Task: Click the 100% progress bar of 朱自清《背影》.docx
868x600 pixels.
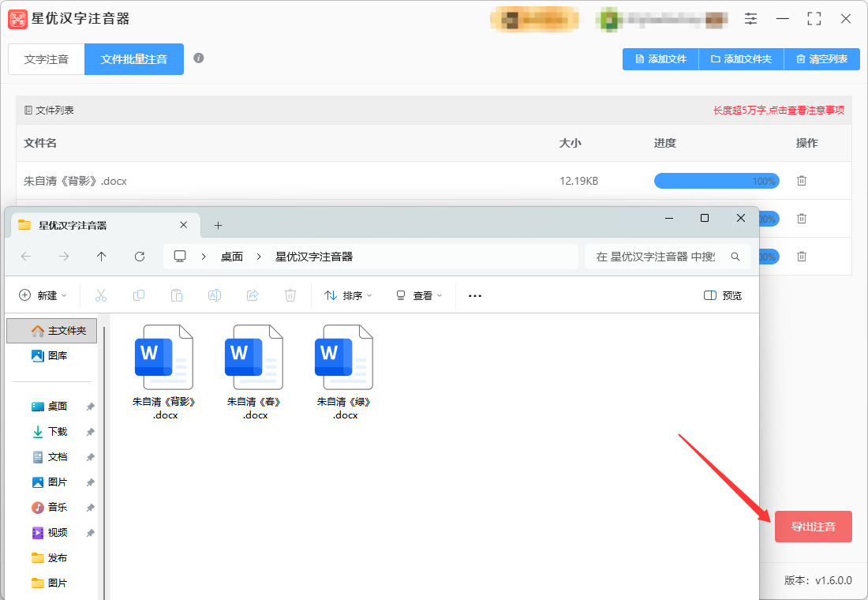Action: pyautogui.click(x=716, y=181)
